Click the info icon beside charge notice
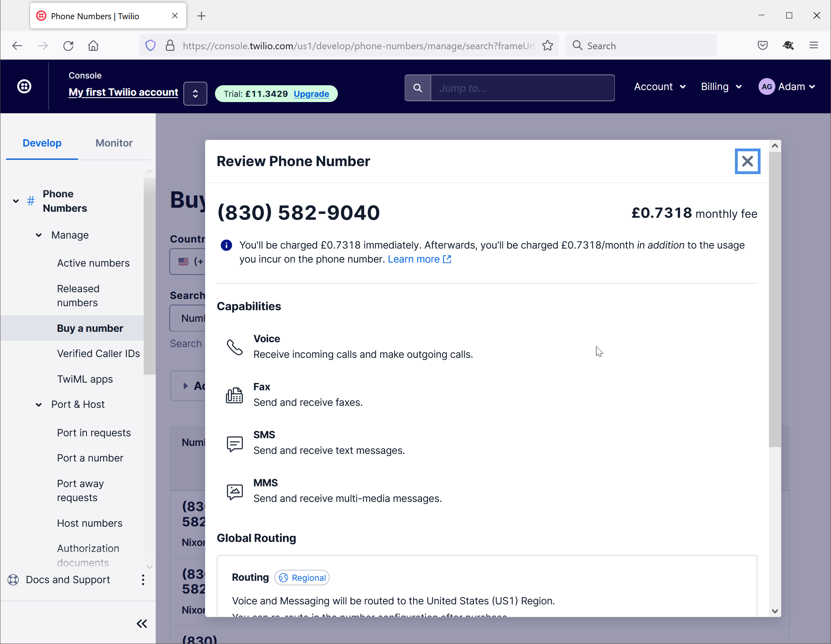The image size is (831, 644). click(x=226, y=245)
